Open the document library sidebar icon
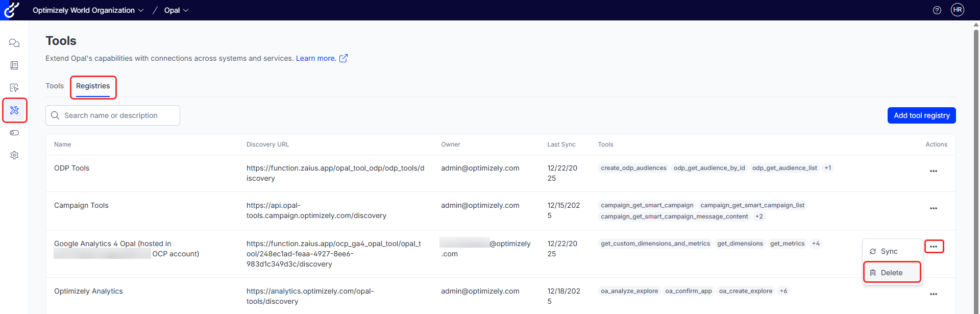The width and height of the screenshot is (980, 314). coord(14,65)
